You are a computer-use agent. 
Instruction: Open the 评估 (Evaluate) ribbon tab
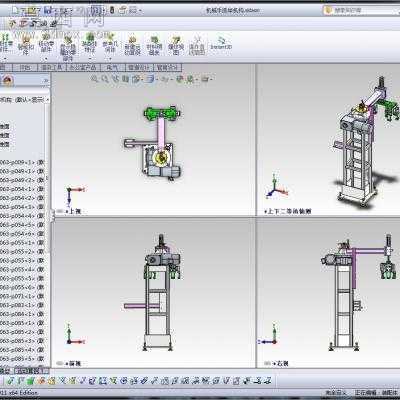25,67
